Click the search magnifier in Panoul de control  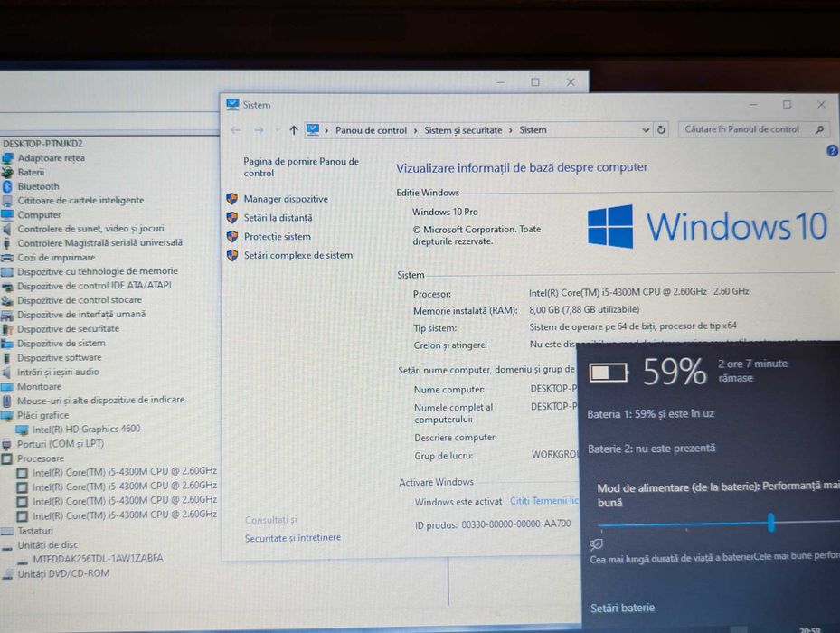click(819, 129)
